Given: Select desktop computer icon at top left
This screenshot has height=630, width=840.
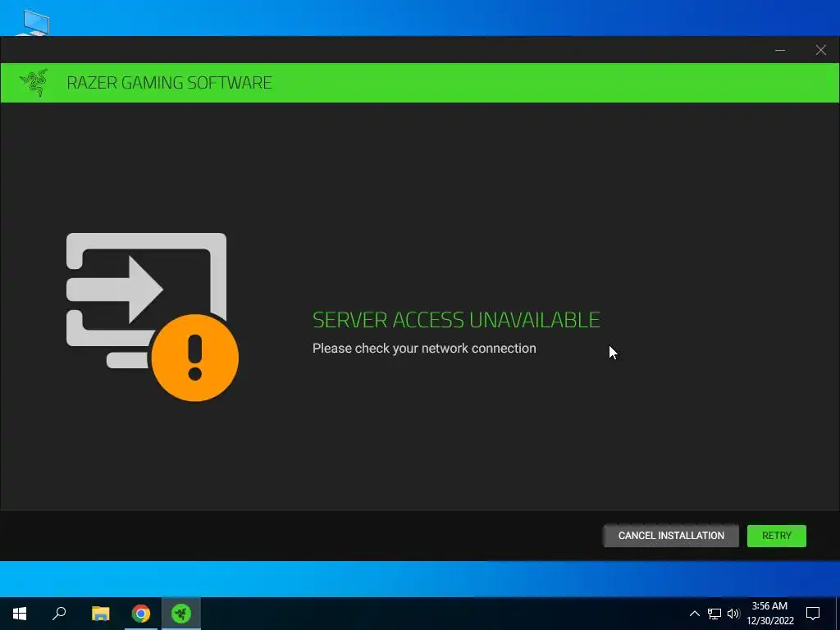Looking at the screenshot, I should [33, 22].
